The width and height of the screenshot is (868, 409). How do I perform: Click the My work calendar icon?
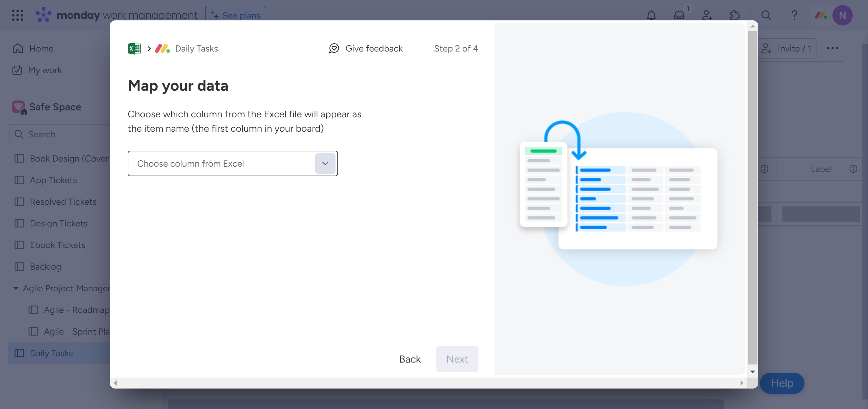click(x=17, y=70)
